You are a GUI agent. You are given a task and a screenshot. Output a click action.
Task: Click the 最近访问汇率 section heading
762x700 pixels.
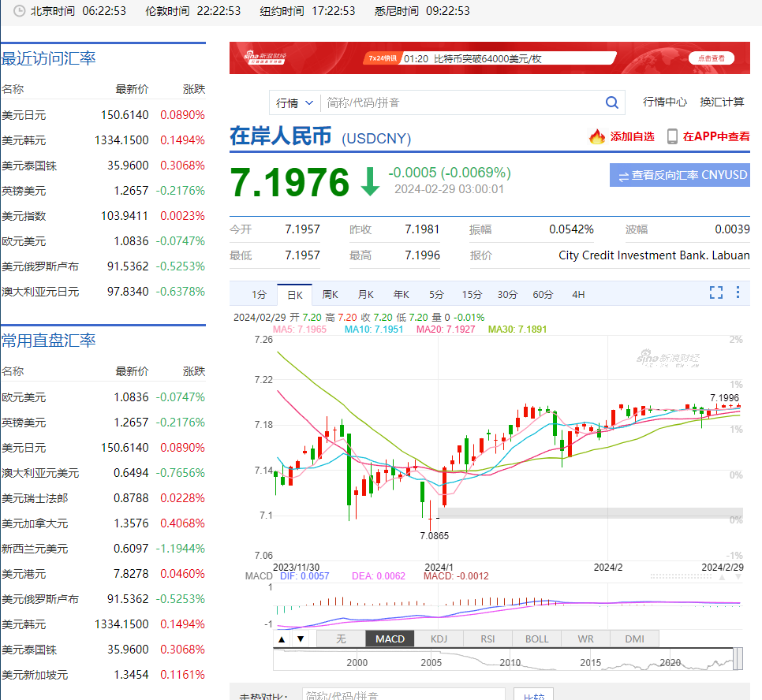point(49,58)
